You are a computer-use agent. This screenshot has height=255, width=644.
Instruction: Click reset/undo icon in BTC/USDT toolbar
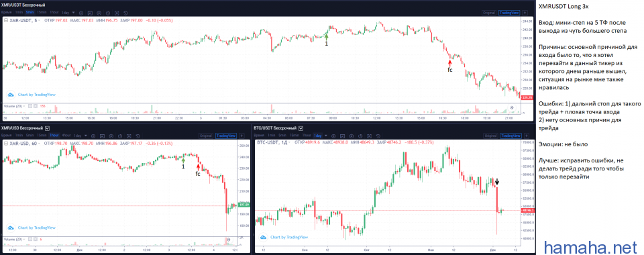coord(378,136)
